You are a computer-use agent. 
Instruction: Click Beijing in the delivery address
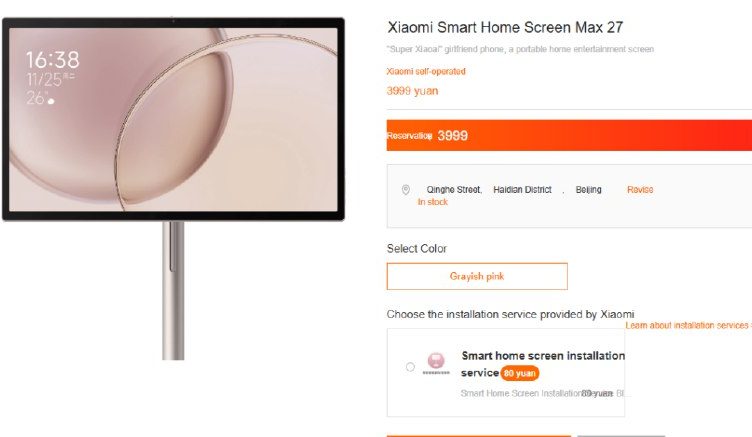pos(588,189)
